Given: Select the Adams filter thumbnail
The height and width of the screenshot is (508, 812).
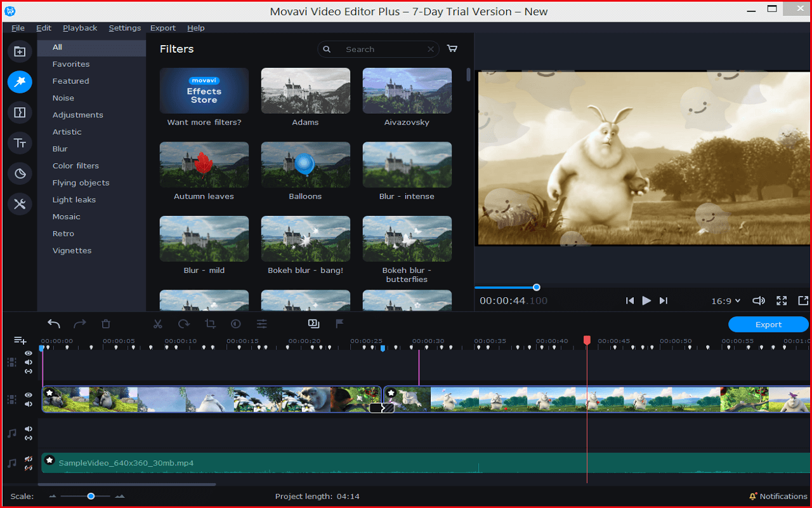Looking at the screenshot, I should click(x=306, y=91).
